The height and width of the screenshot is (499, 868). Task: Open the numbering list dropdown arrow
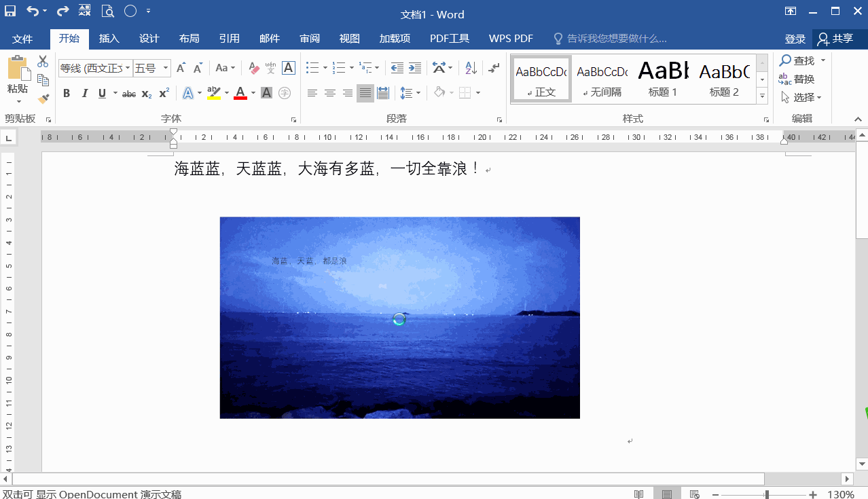pyautogui.click(x=351, y=68)
